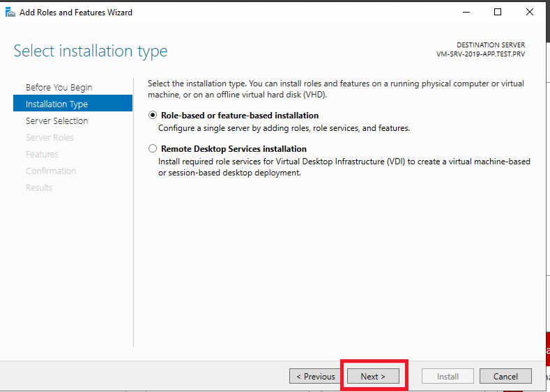Click the Remote Desktop Services installation label
The height and width of the screenshot is (392, 550).
(234, 149)
